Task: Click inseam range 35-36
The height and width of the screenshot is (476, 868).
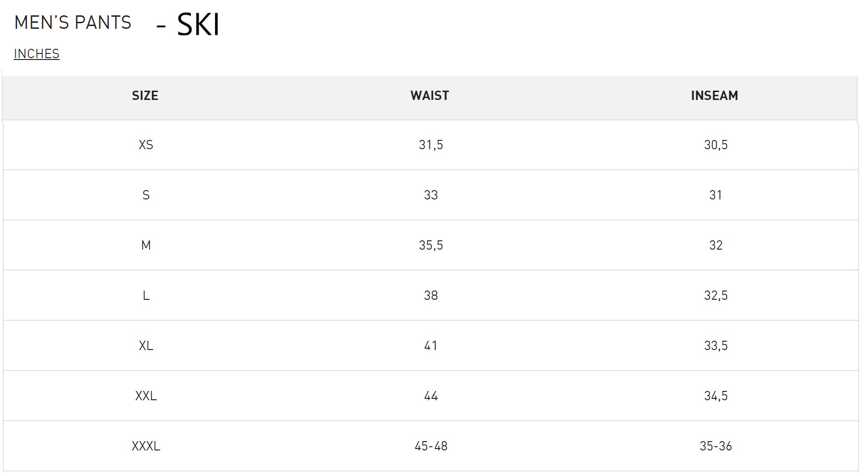Action: point(716,446)
